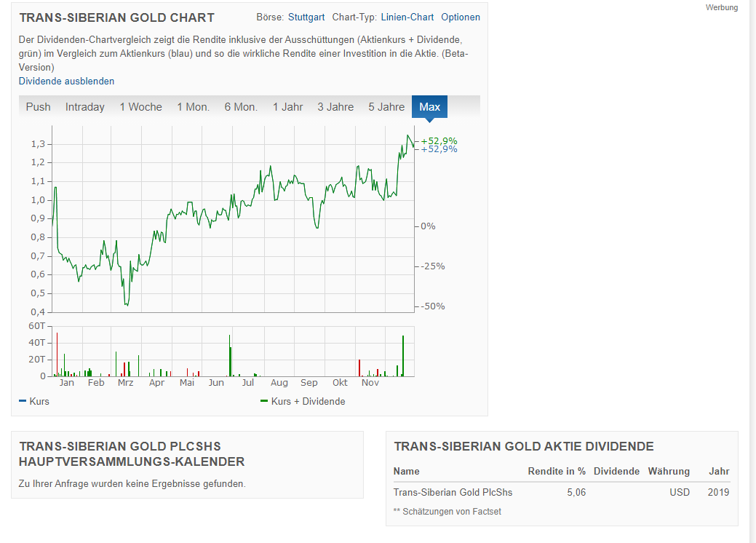This screenshot has width=756, height=543.
Task: Click the Rendite in % column header
Action: click(557, 471)
